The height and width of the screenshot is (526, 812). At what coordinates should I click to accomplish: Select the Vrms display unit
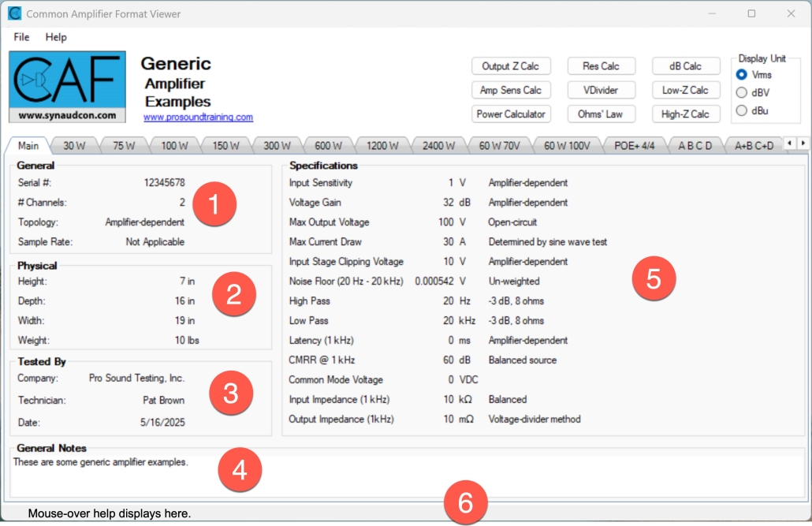tap(742, 75)
